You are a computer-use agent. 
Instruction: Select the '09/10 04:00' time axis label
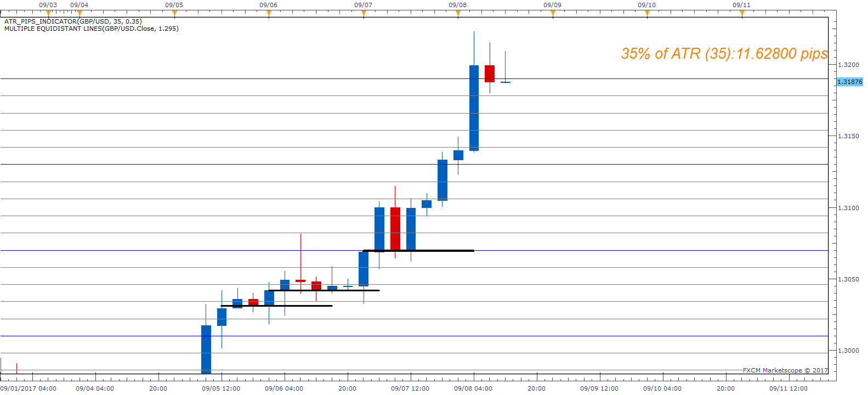click(x=662, y=388)
